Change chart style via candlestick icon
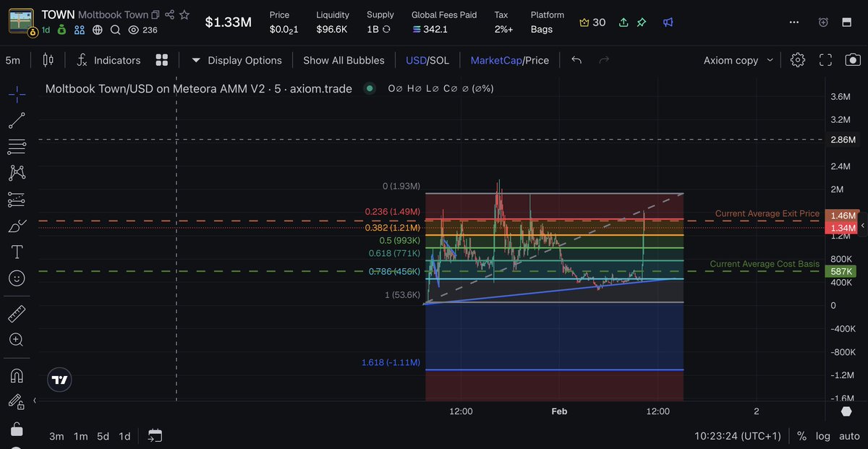868x449 pixels. click(48, 60)
